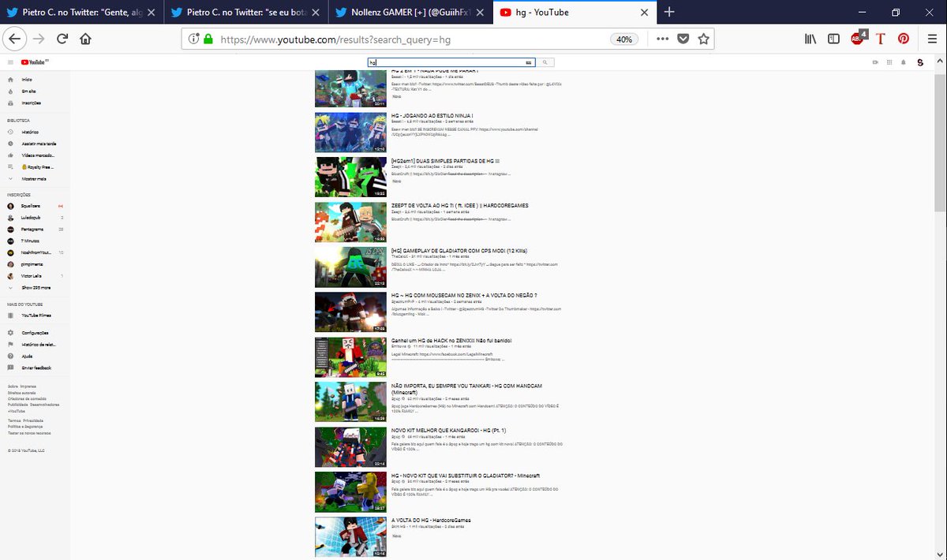Screen dimensions: 947x560
Task: Open A VOLTA DO HG - HardcoreGames video
Action: pos(431,521)
